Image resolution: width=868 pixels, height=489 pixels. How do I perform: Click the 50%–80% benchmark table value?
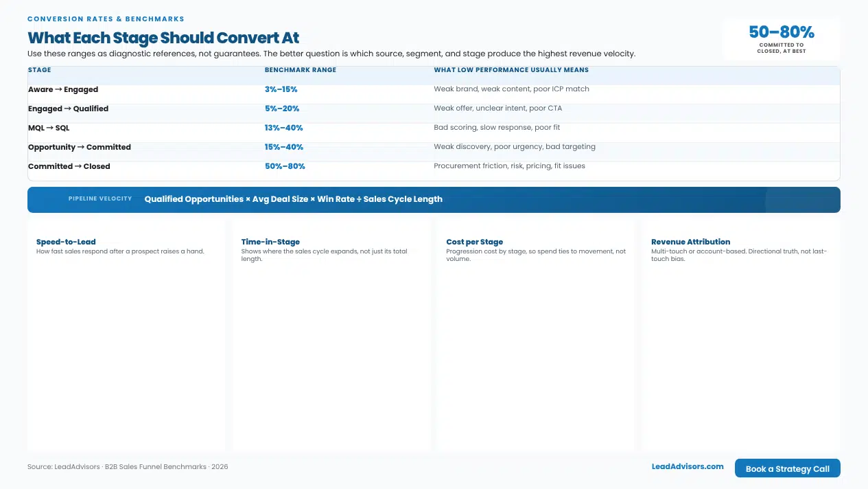[285, 166]
